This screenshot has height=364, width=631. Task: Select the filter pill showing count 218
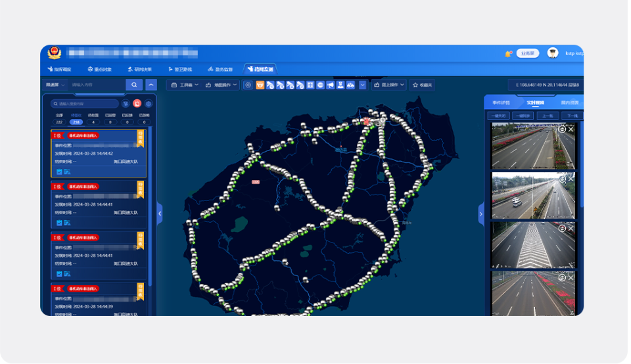[x=76, y=122]
